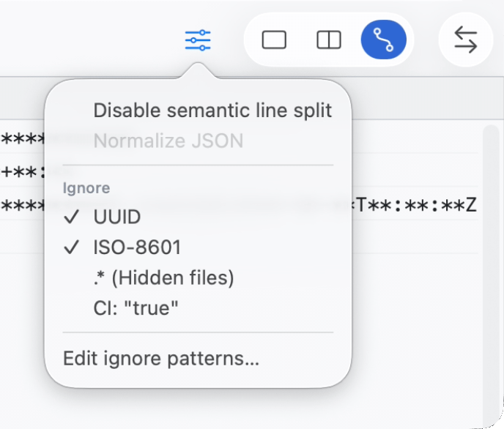Open Edit ignore patterns…

point(161,359)
